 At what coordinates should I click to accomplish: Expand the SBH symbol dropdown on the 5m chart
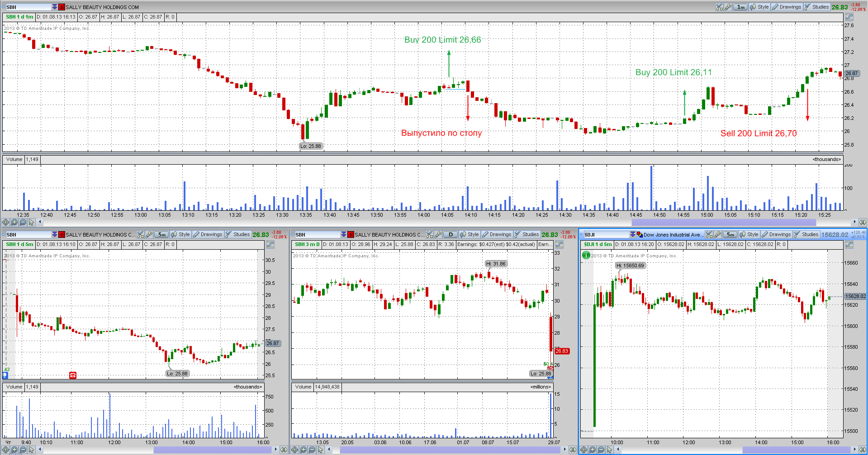(55, 234)
